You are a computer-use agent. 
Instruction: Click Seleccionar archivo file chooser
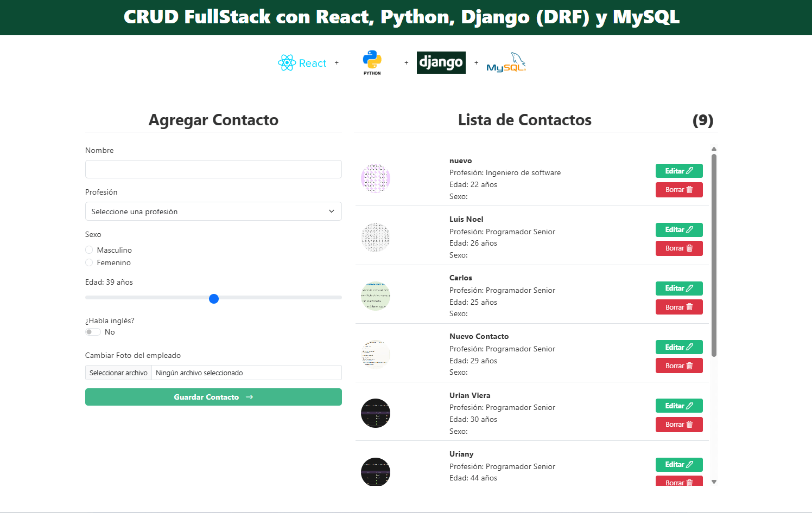point(118,373)
